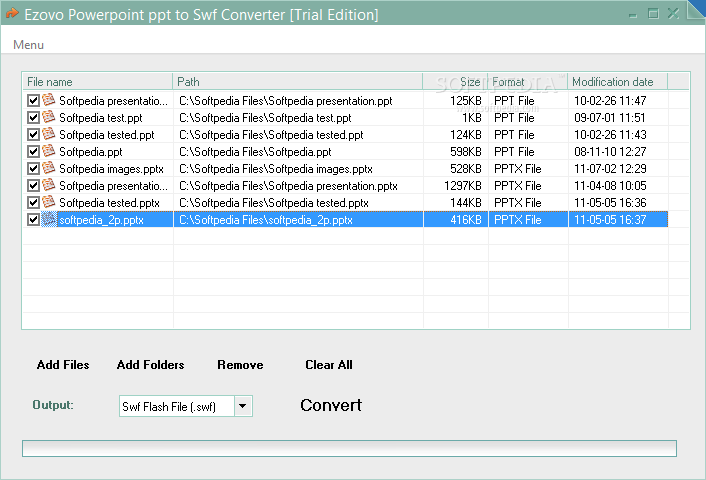
Task: Click the file icon for Softpedia tested.ppt
Action: [x=48, y=134]
